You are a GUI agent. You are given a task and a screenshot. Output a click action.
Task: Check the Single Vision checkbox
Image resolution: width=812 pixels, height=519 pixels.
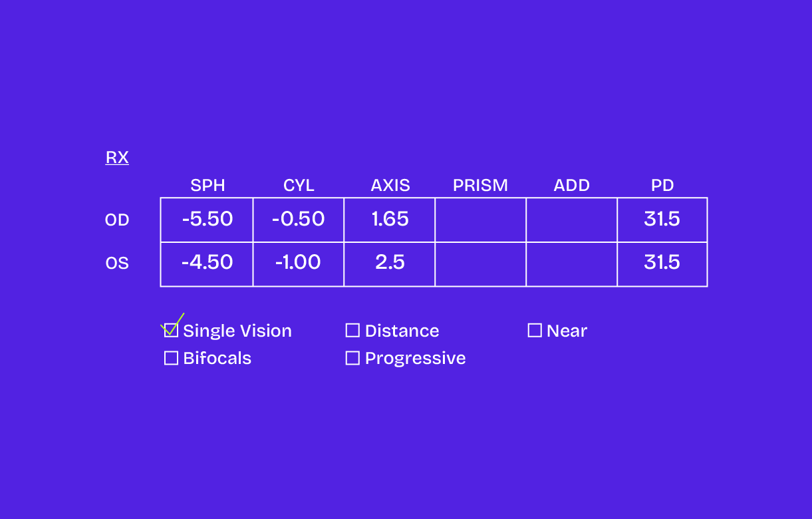pyautogui.click(x=171, y=331)
